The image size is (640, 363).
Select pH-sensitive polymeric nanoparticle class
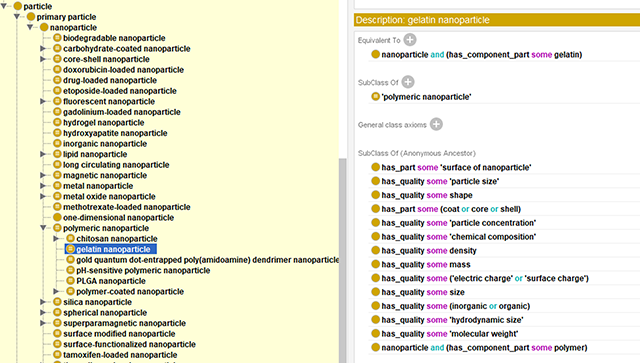(143, 270)
